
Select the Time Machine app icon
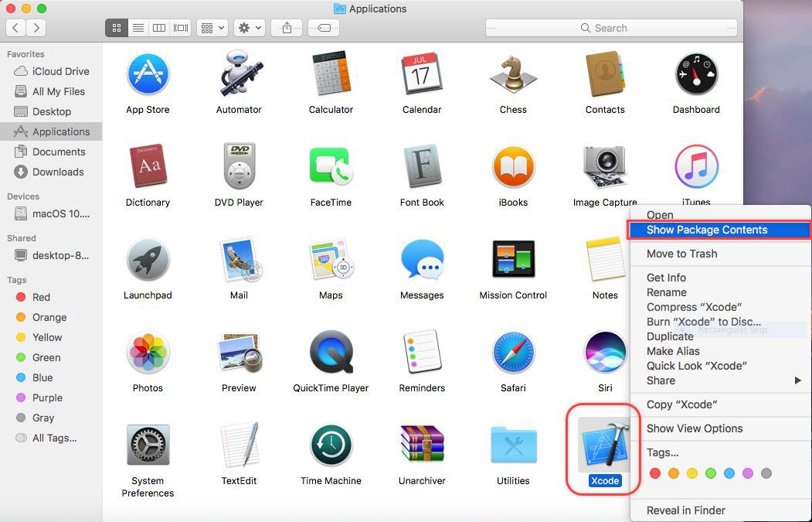331,446
